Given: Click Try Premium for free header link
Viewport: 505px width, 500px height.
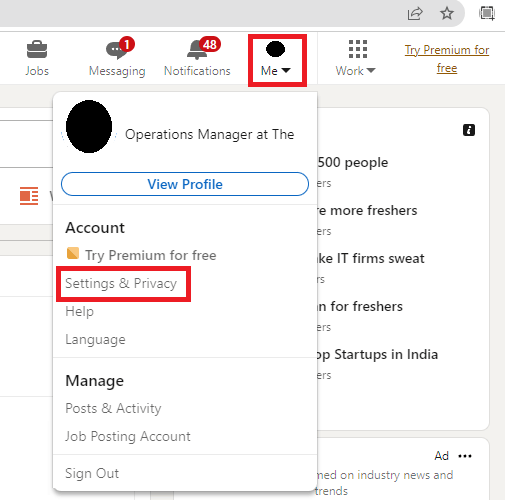Looking at the screenshot, I should 447,59.
